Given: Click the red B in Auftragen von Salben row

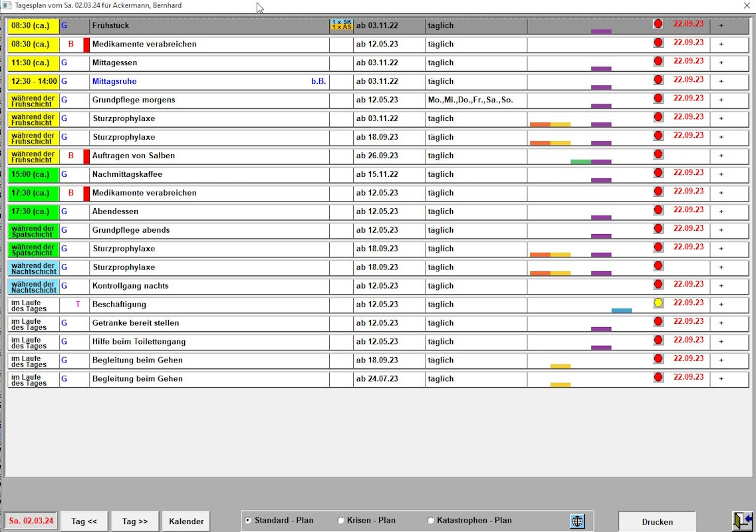Looking at the screenshot, I should point(71,156).
